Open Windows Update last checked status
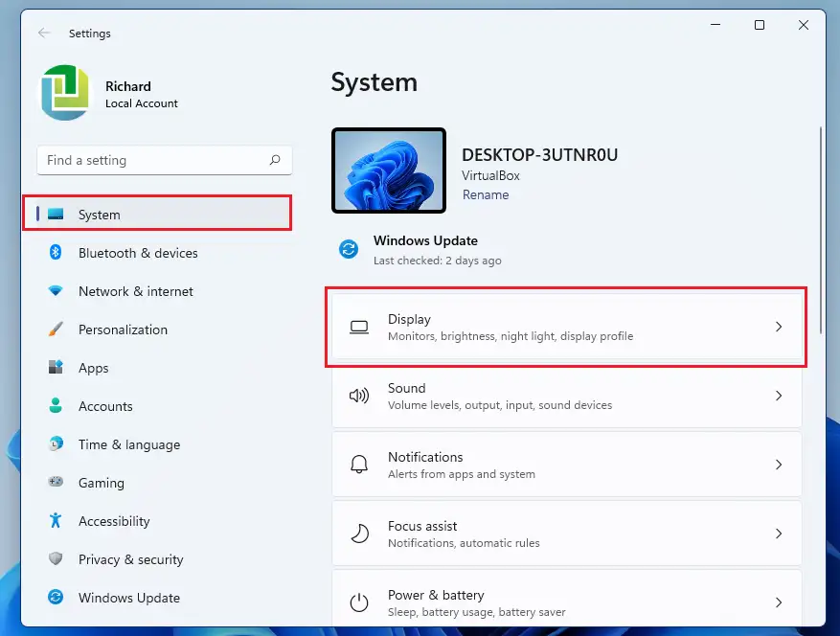 pyautogui.click(x=437, y=261)
